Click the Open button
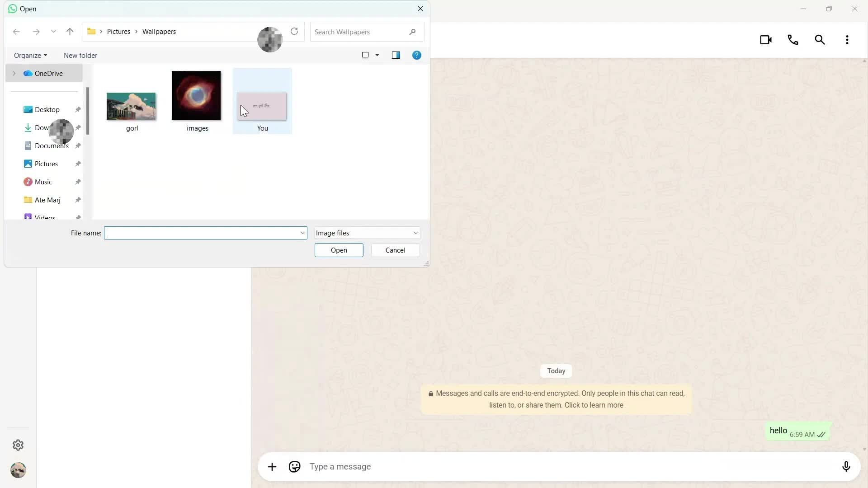Screen dimensions: 868x488 point(339,250)
